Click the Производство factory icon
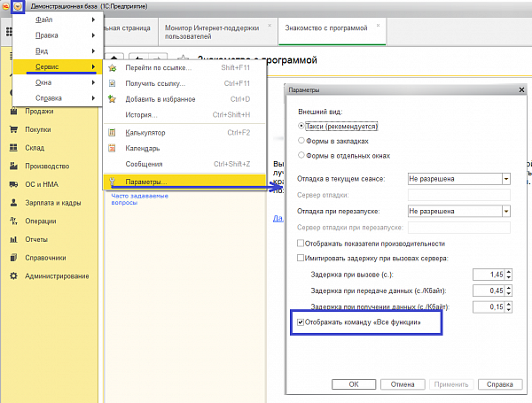 click(13, 167)
